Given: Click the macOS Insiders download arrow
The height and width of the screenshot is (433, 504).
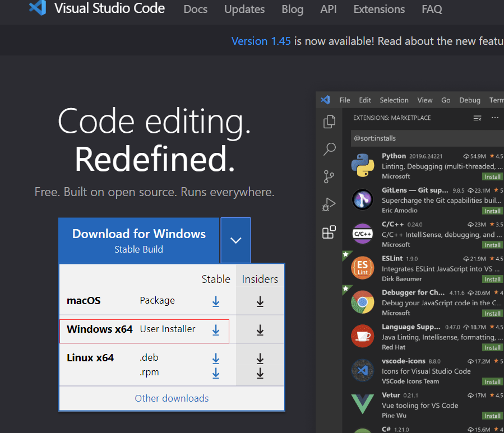Looking at the screenshot, I should coord(260,301).
